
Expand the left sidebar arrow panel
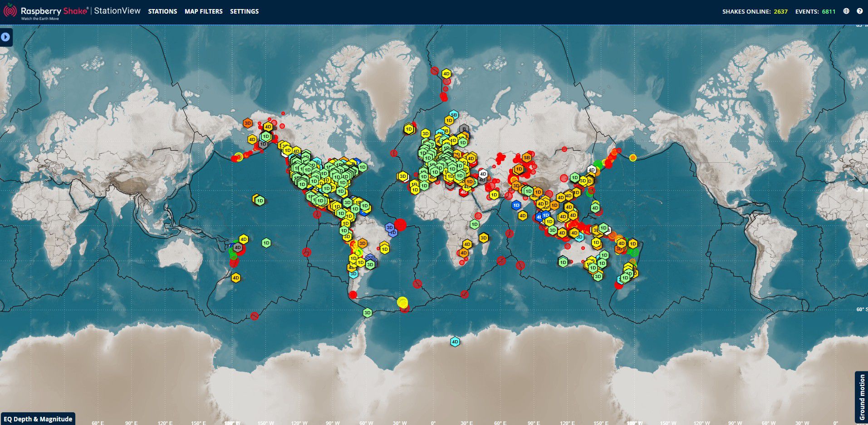click(x=5, y=37)
